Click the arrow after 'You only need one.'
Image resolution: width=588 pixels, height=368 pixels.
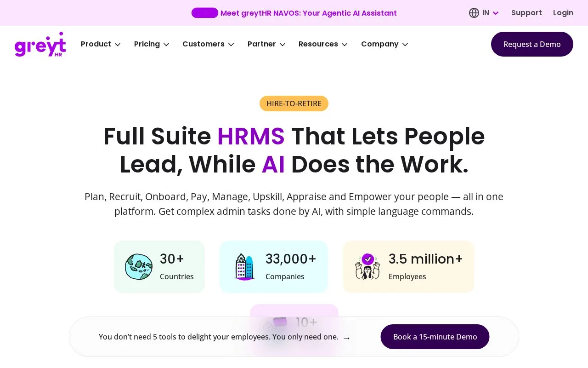pyautogui.click(x=347, y=338)
